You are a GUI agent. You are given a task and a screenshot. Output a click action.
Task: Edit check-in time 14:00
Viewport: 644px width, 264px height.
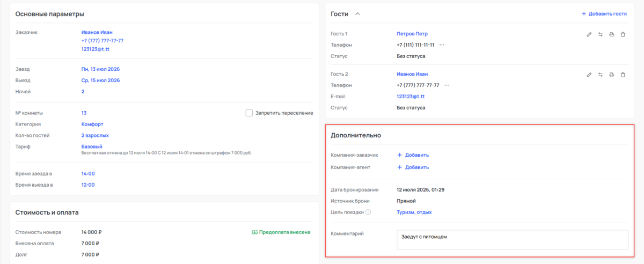[x=88, y=174]
